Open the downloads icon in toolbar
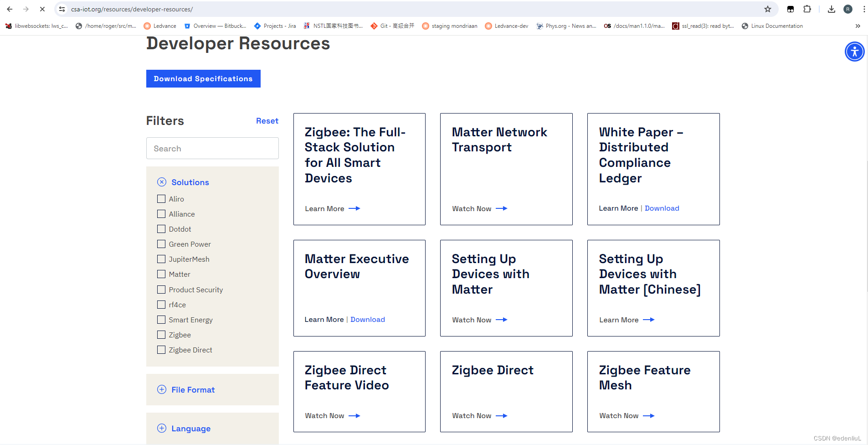Viewport: 868px width, 445px height. point(832,9)
